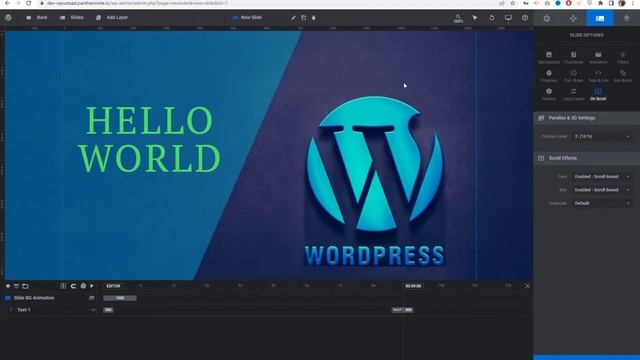Click the timeline stopwatch icon
Viewport: 640px width, 360px height.
click(83, 286)
